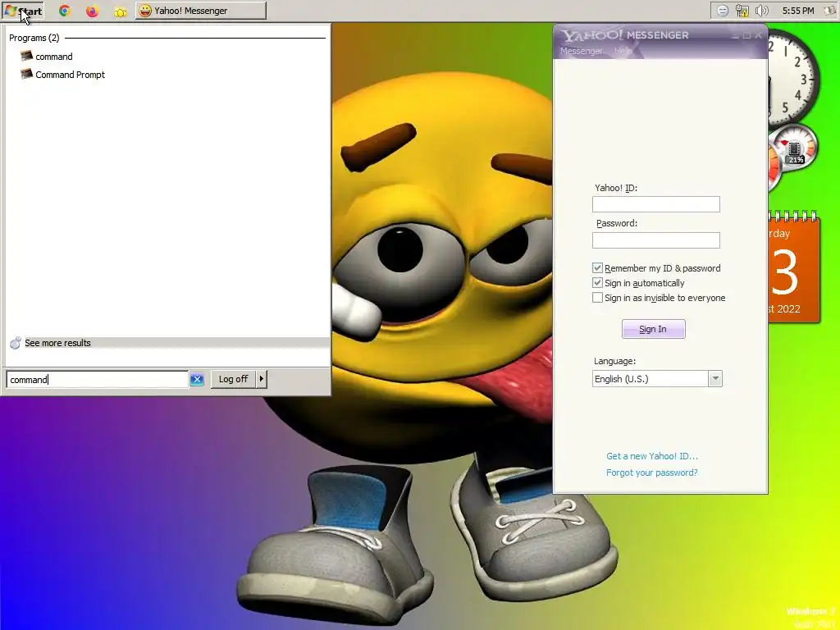The image size is (840, 630).
Task: Click the 5:55 PM clock
Action: pyautogui.click(x=797, y=11)
